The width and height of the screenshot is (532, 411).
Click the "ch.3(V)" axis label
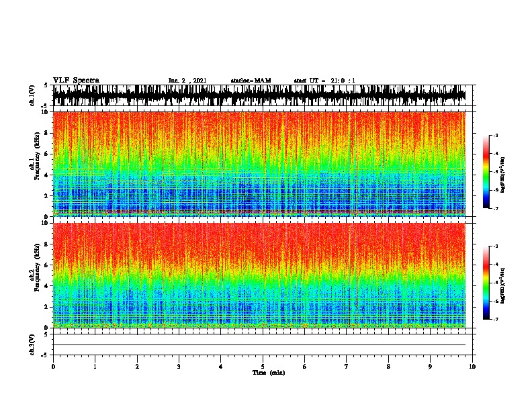[32, 345]
